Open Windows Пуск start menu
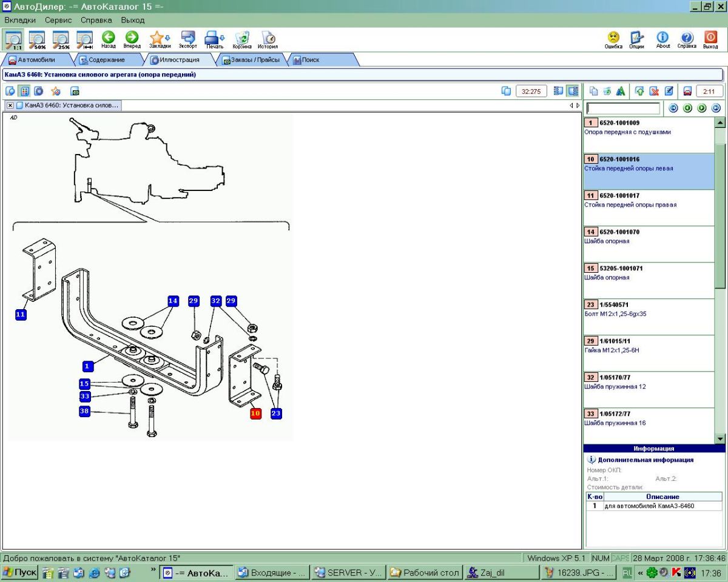 19,572
